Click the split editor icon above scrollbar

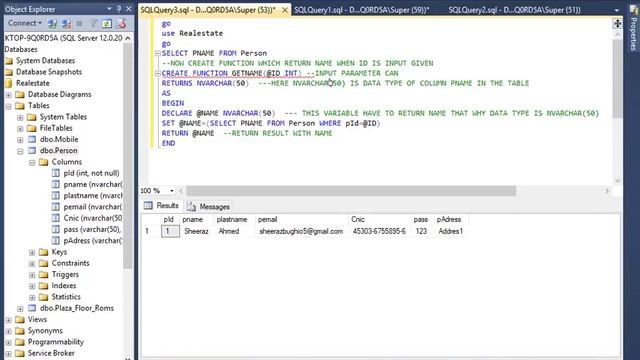click(x=618, y=24)
